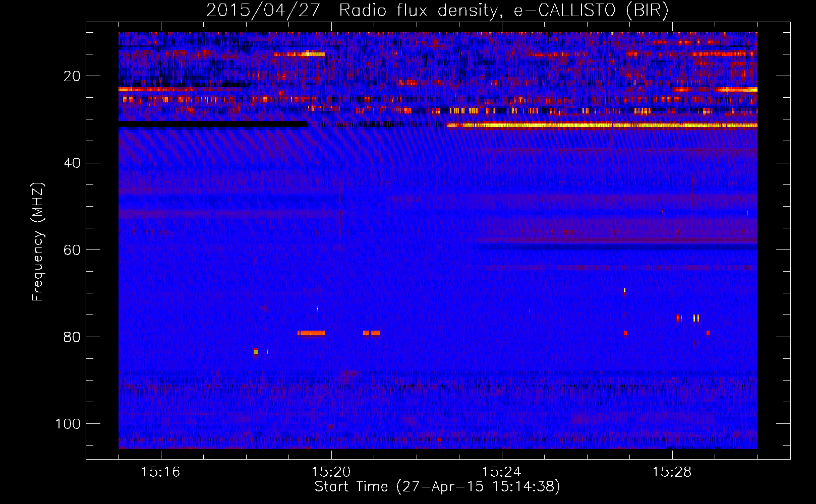Image resolution: width=816 pixels, height=504 pixels.
Task: Click the plot title "Radio flux density, e-CALLISTO (BIR)"
Action: (504, 10)
